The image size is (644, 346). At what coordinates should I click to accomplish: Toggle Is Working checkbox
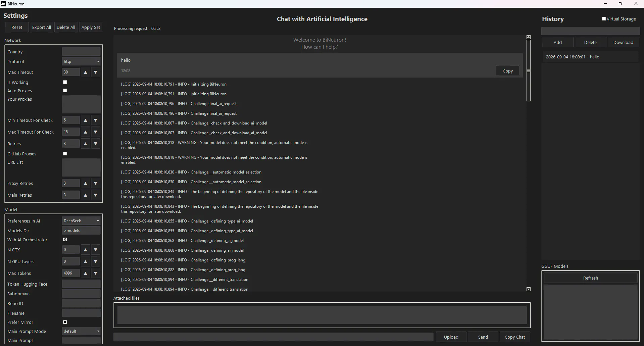pos(65,82)
